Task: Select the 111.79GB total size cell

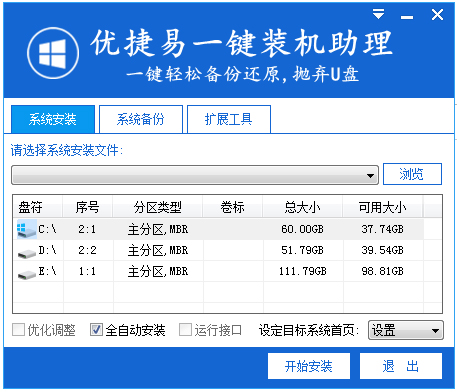Action: tap(303, 271)
